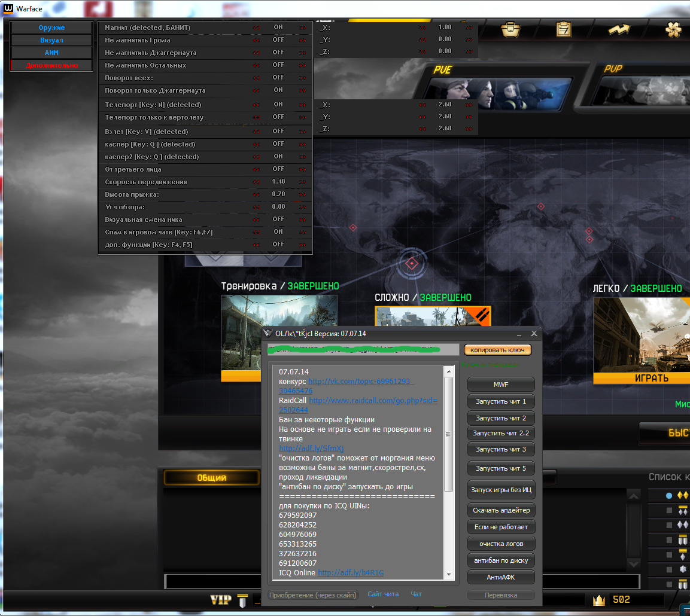Toggle 'Магнит (detected, БАНИТ)' ON value
690x616 pixels.
[278, 28]
